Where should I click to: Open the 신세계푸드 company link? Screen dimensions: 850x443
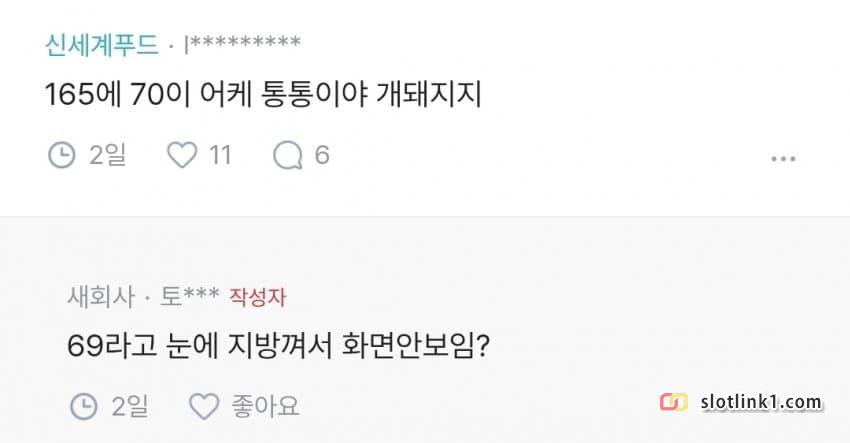(102, 45)
